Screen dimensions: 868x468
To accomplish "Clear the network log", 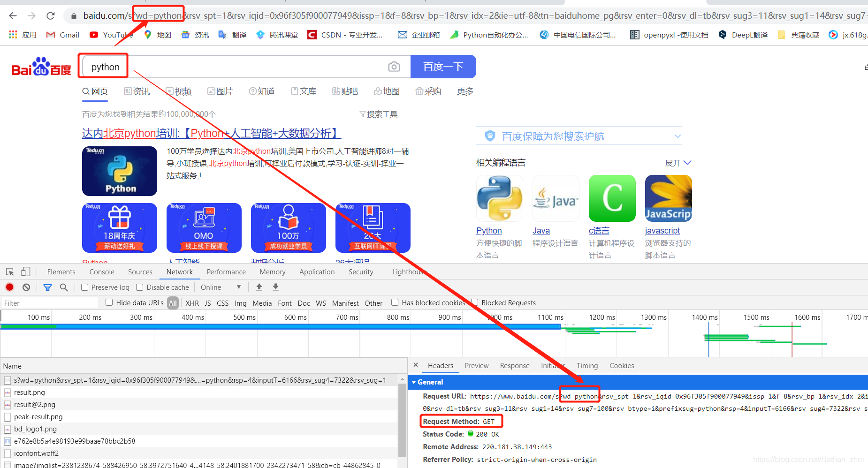I will click(26, 287).
